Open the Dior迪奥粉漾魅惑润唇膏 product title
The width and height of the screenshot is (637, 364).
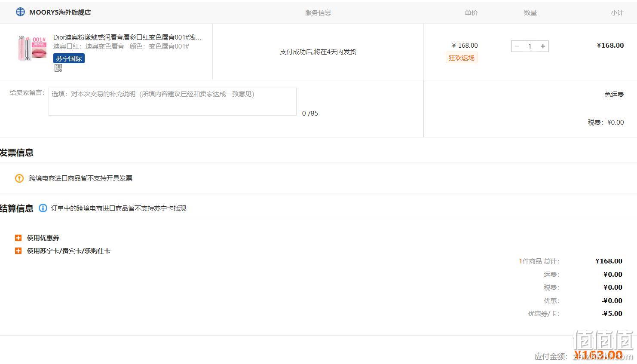click(x=127, y=37)
